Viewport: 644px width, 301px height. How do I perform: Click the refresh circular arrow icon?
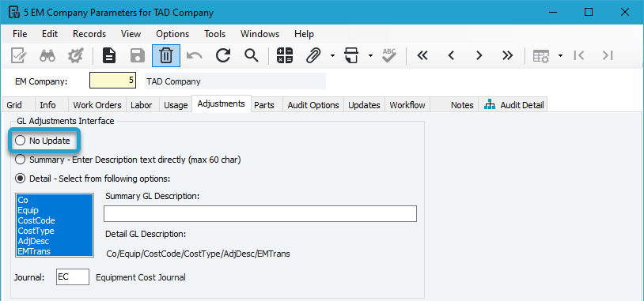[x=223, y=56]
